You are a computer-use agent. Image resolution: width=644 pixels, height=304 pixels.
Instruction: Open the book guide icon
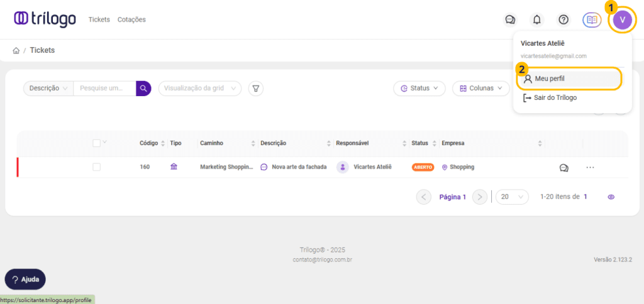tap(591, 19)
